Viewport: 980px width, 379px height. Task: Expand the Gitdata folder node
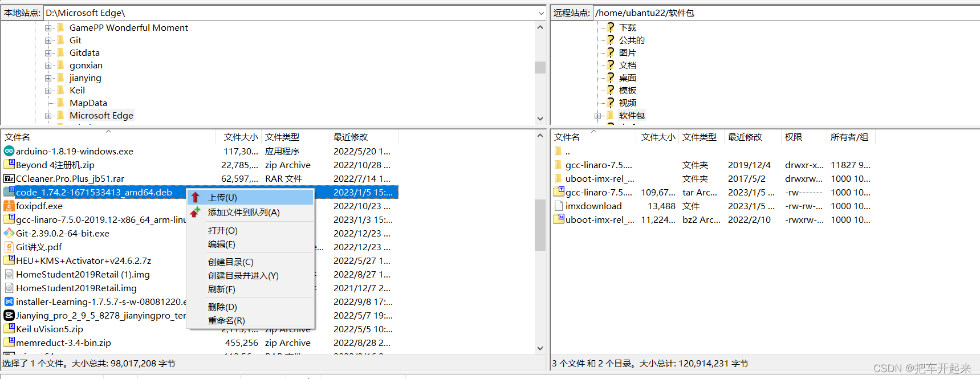[x=48, y=52]
